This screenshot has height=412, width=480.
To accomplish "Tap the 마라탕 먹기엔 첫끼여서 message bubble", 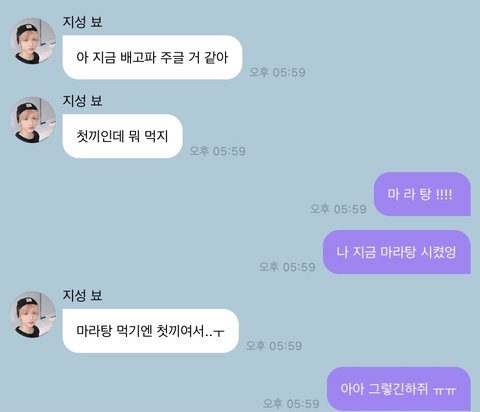I will pyautogui.click(x=150, y=331).
